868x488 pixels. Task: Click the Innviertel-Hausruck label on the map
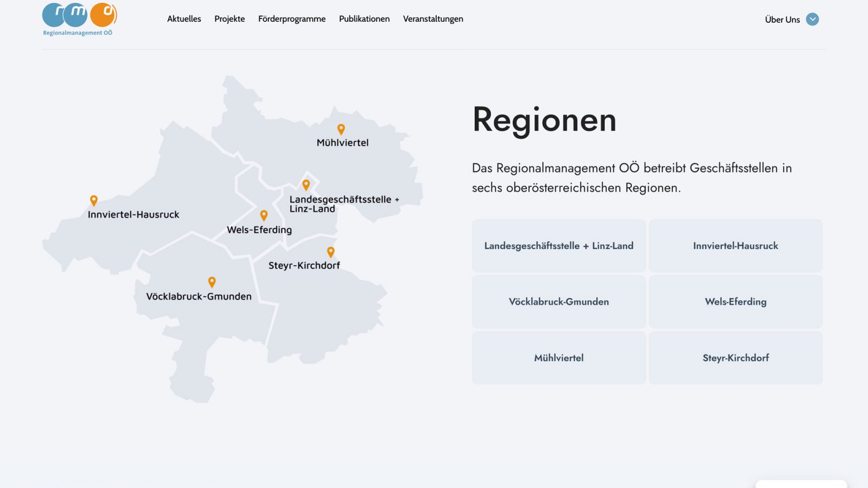pyautogui.click(x=133, y=214)
